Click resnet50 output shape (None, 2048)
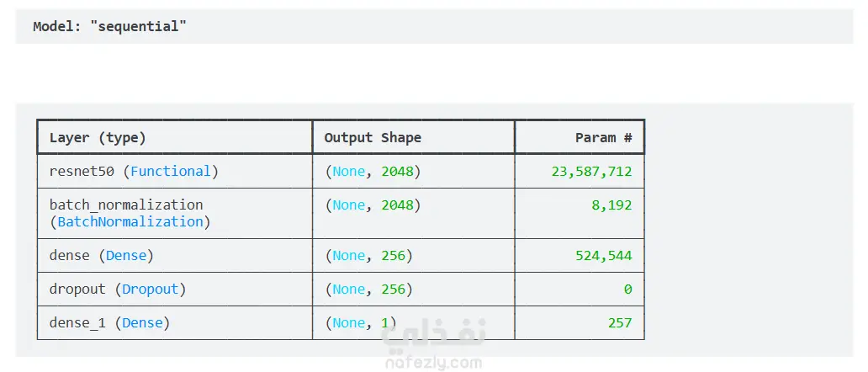 coord(372,171)
